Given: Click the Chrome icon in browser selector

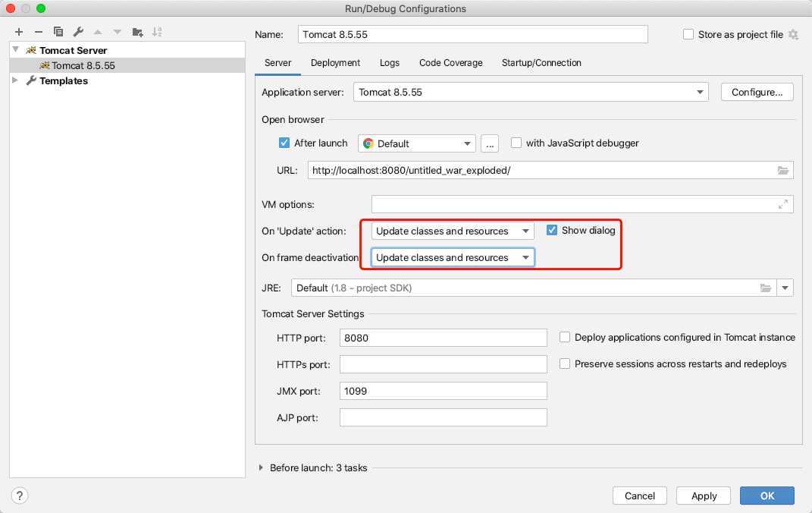Looking at the screenshot, I should 368,143.
